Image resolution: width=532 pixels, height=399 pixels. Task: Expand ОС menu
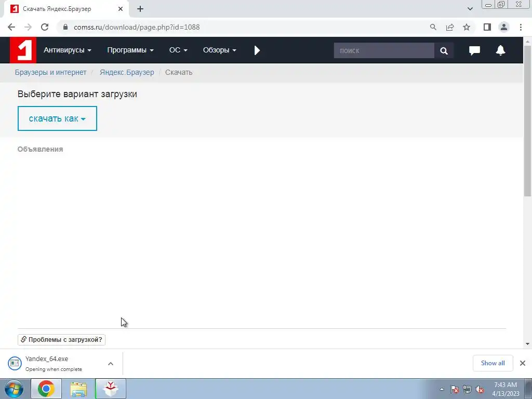178,50
